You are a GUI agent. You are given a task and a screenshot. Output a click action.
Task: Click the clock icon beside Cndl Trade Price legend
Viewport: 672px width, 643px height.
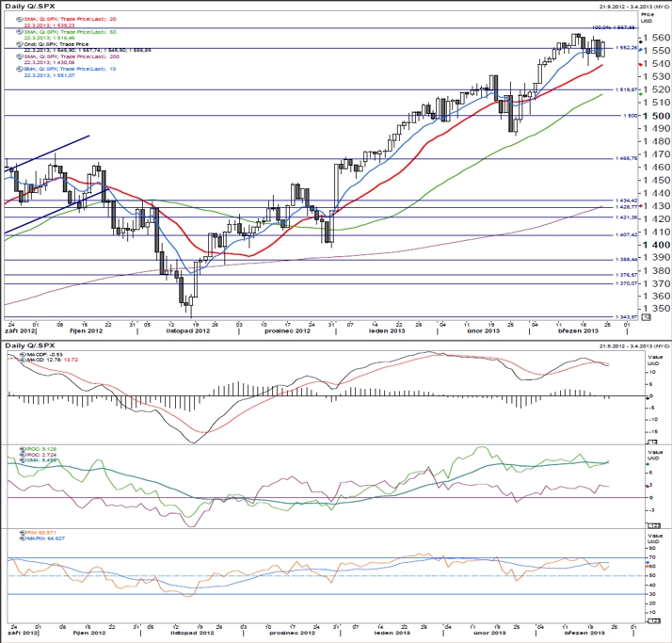pyautogui.click(x=19, y=44)
